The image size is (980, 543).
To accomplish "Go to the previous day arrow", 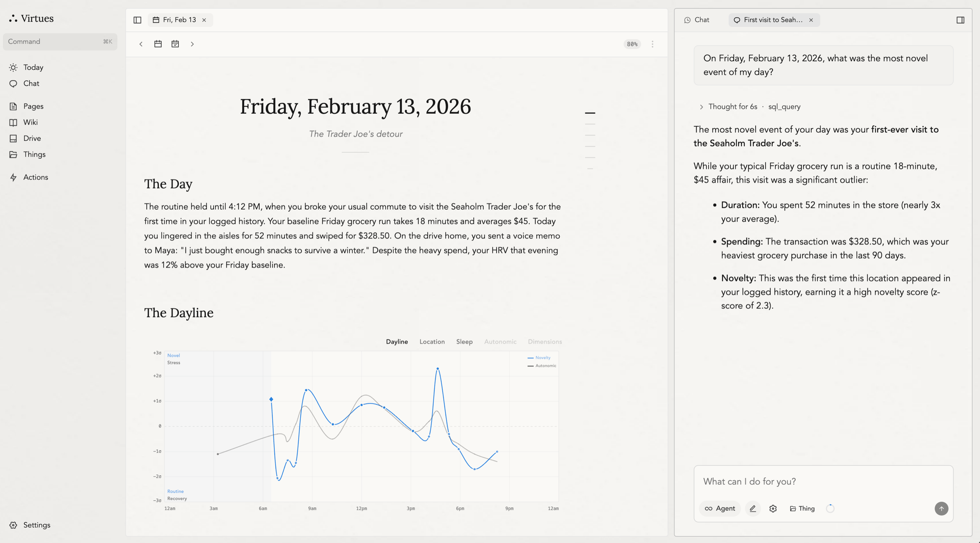I will tap(141, 44).
